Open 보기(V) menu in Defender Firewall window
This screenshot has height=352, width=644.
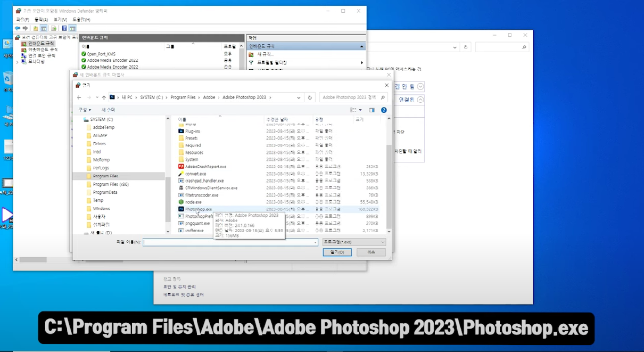click(60, 20)
